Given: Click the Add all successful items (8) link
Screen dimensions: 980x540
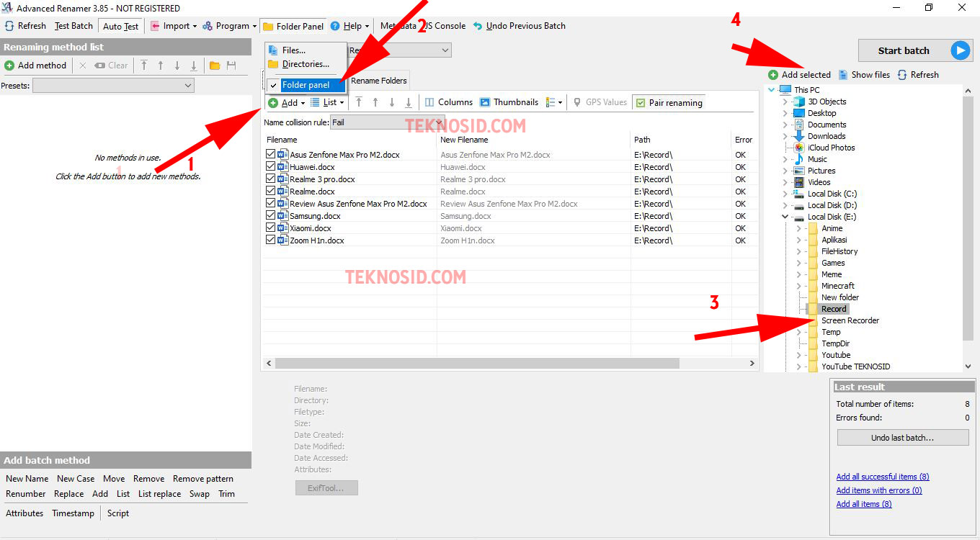Looking at the screenshot, I should tap(883, 477).
